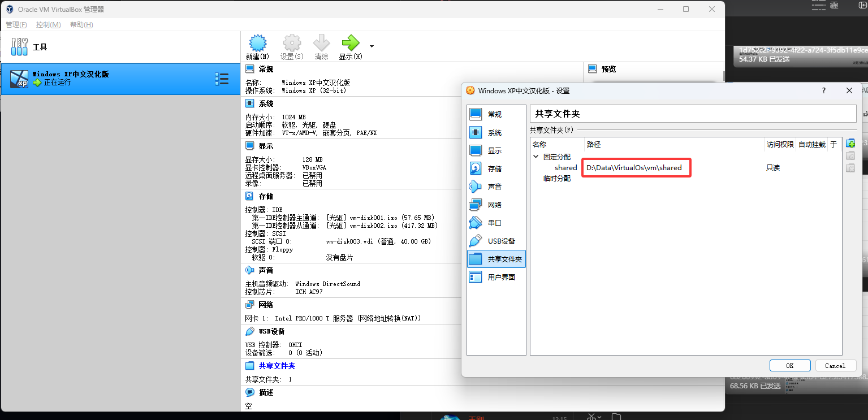Click the green 显示 (Show) arrow icon
This screenshot has width=868, height=420.
click(350, 44)
